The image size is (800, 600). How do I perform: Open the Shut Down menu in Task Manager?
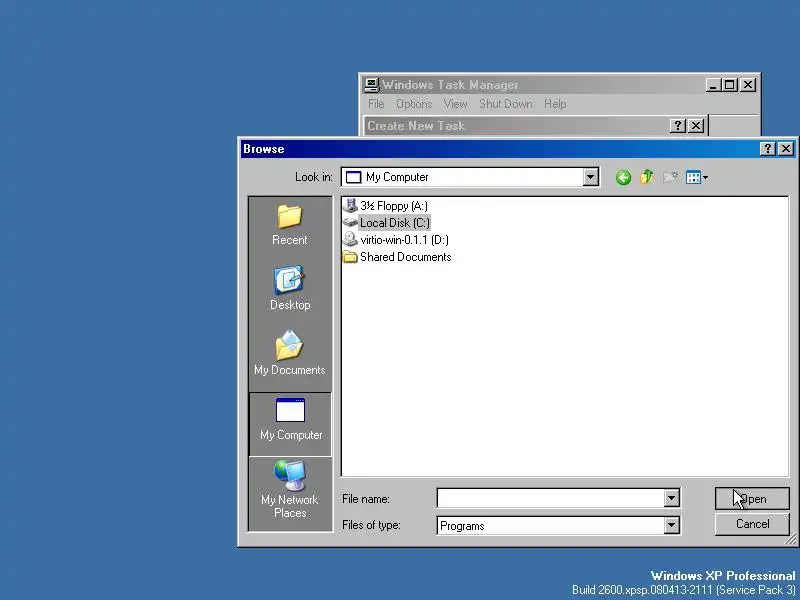(x=506, y=104)
